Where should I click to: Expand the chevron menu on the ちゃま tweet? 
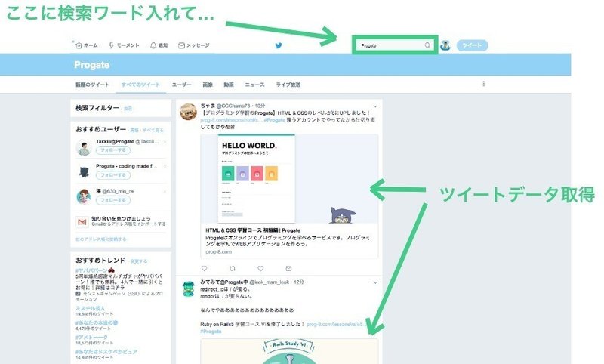pyautogui.click(x=375, y=106)
